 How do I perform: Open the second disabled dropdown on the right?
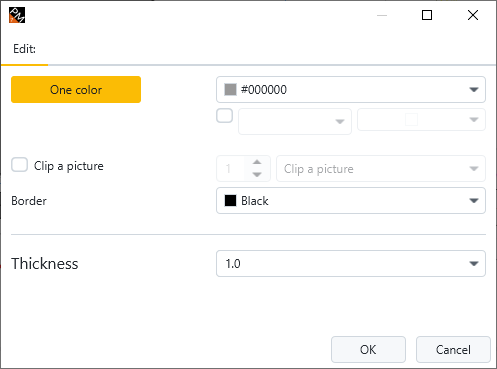421,119
